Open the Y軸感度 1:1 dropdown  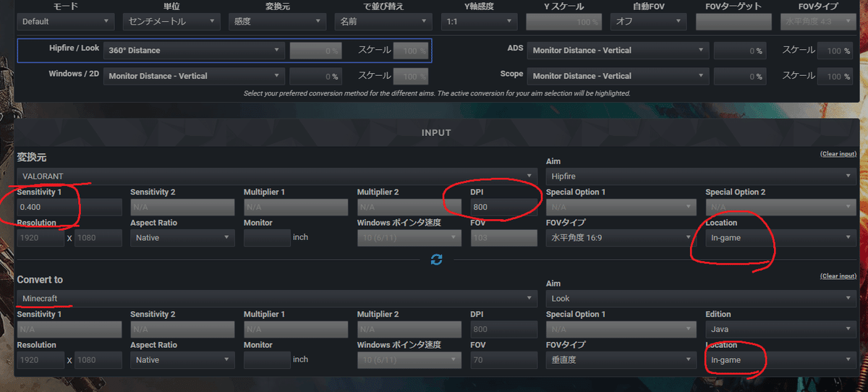[480, 22]
